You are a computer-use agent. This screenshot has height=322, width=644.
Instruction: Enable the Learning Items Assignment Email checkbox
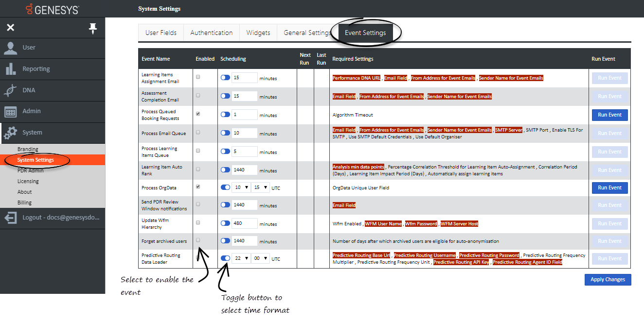(197, 77)
